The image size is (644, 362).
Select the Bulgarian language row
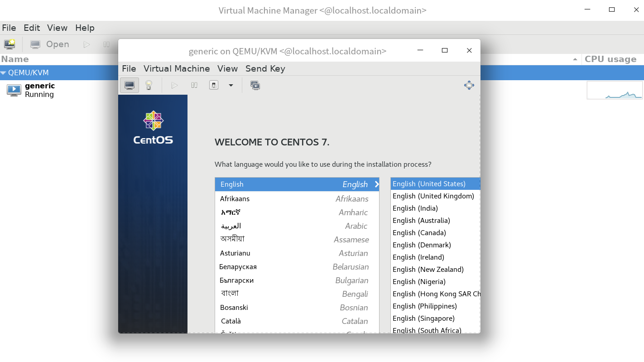[x=297, y=280]
